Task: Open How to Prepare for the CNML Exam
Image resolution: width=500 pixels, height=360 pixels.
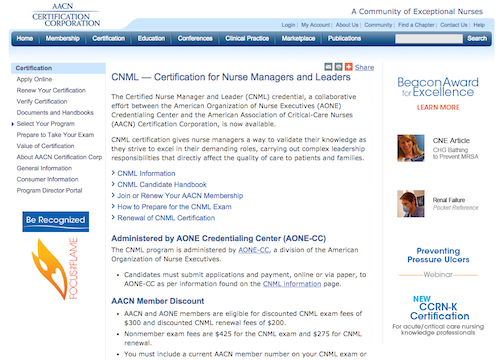Action: point(174,207)
